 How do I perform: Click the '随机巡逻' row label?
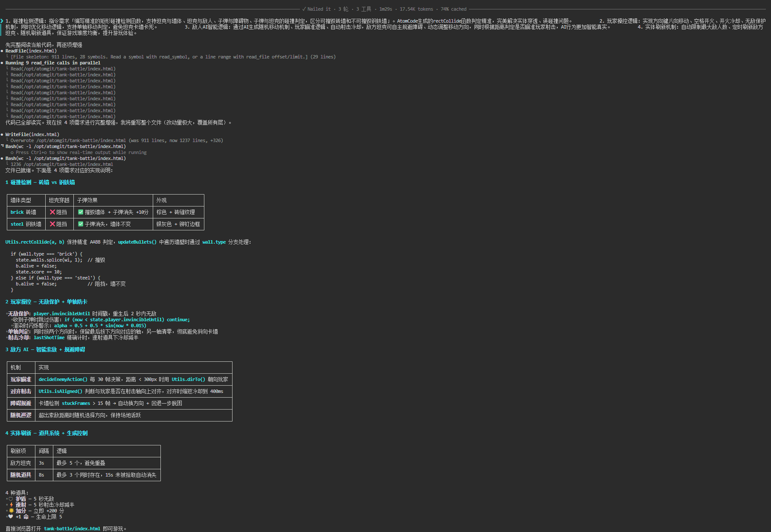tap(21, 415)
